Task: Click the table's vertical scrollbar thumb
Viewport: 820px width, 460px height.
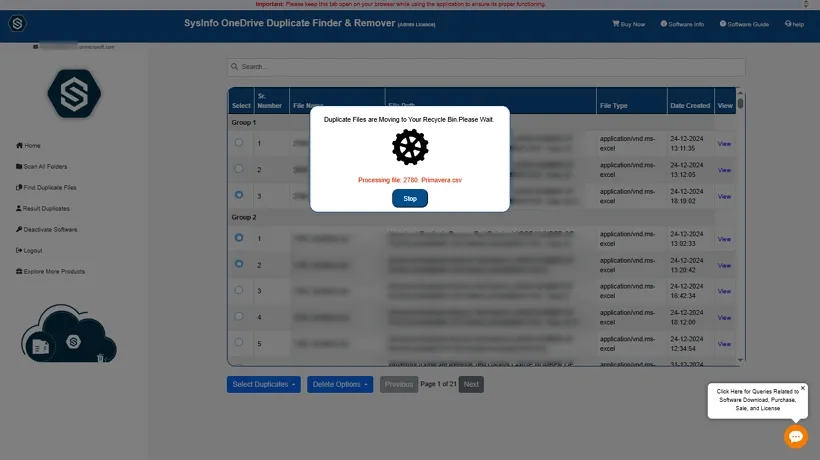Action: click(741, 102)
